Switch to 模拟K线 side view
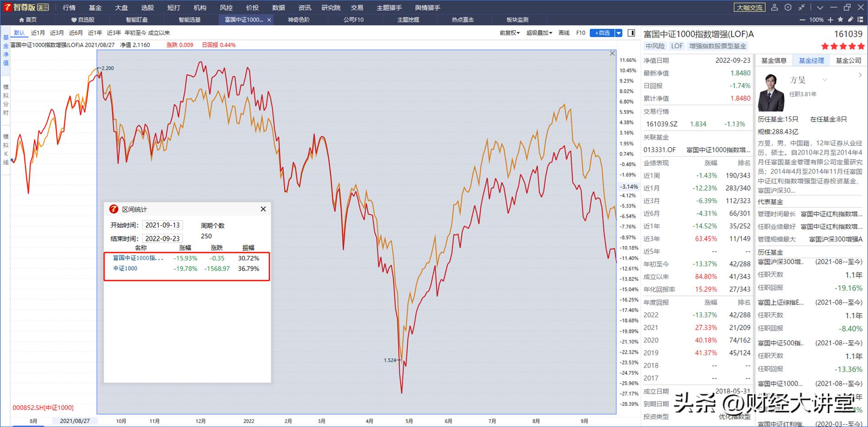This screenshot has height=427, width=868. point(6,150)
